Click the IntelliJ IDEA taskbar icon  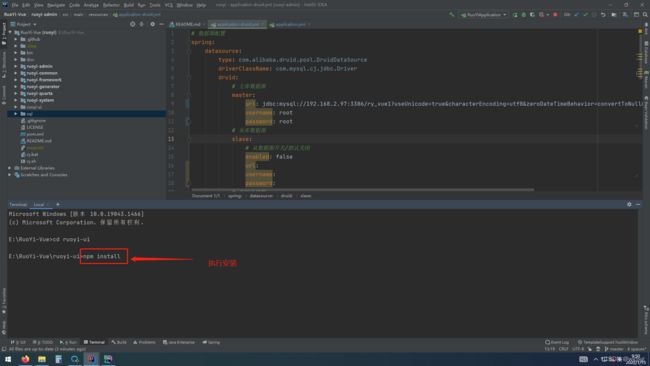(91, 359)
